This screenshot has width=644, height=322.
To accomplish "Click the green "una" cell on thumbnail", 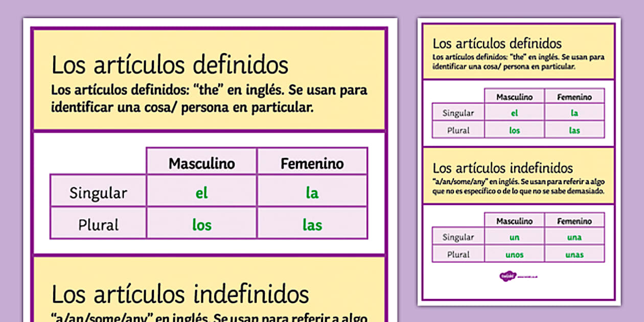I will [574, 237].
